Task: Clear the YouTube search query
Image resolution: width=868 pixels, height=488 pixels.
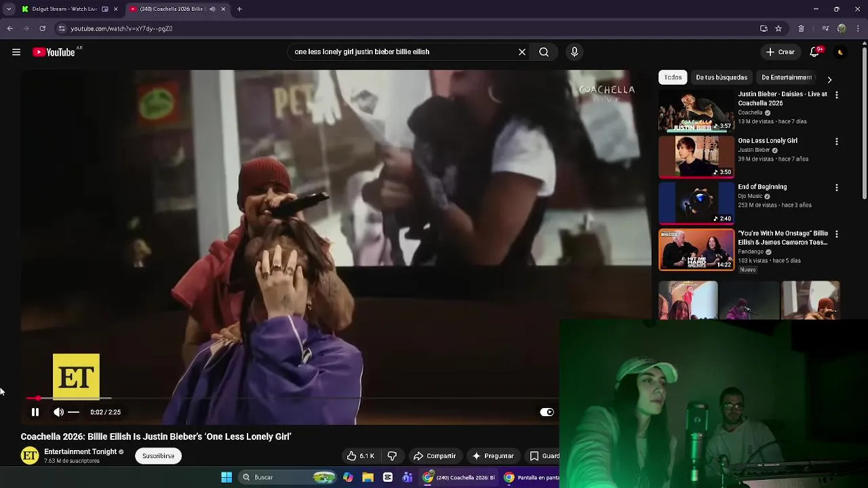Action: (x=522, y=52)
